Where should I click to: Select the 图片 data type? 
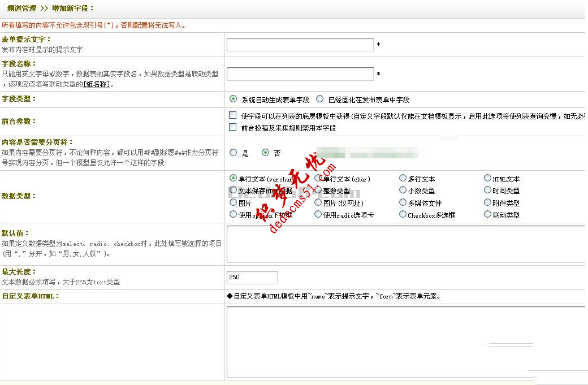tap(233, 202)
